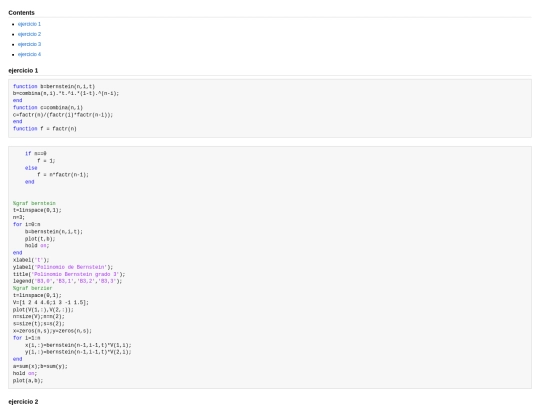Click the line 'plot(t,b);'

[40, 239]
